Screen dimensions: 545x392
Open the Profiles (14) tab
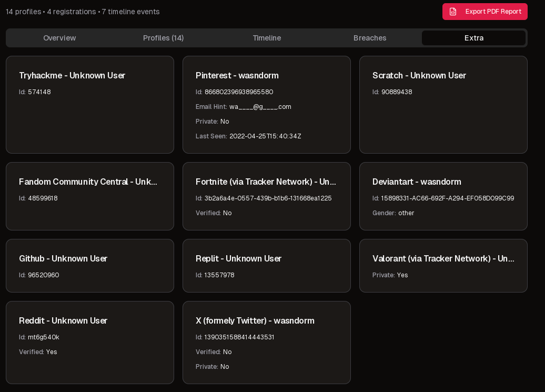pos(163,38)
